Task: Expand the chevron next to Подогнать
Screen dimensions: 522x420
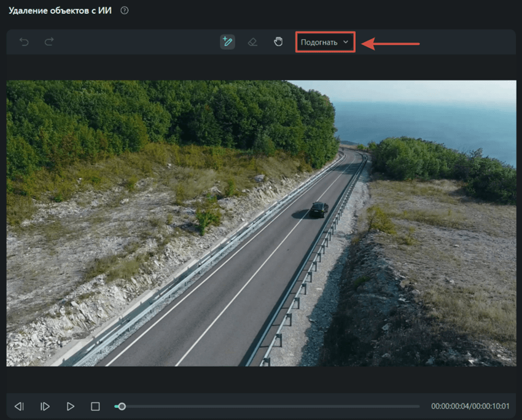Action: 346,42
